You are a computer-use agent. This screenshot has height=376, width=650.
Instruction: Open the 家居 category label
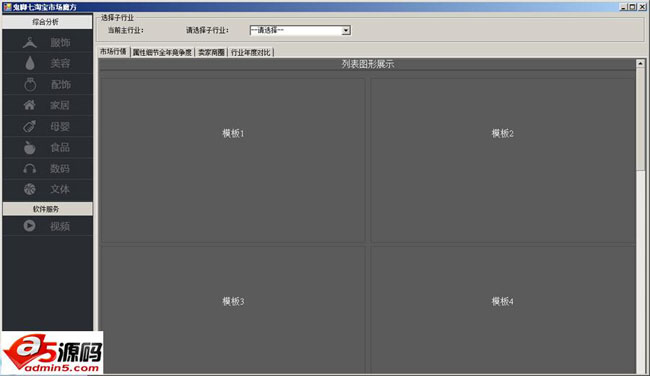(x=60, y=105)
